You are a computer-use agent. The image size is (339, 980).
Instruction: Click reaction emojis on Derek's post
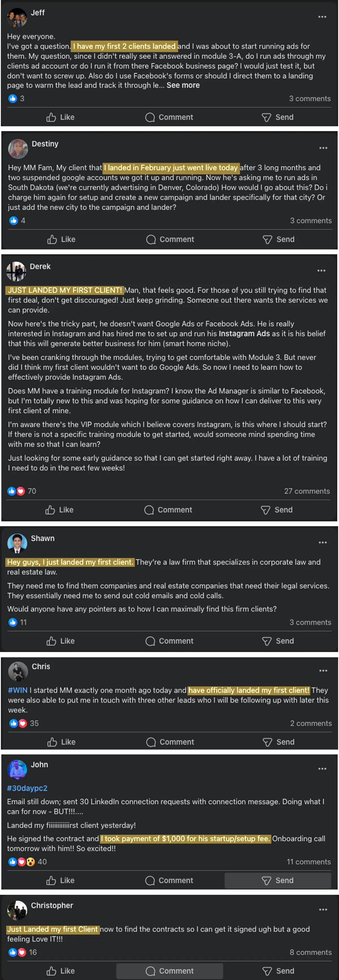(x=16, y=491)
